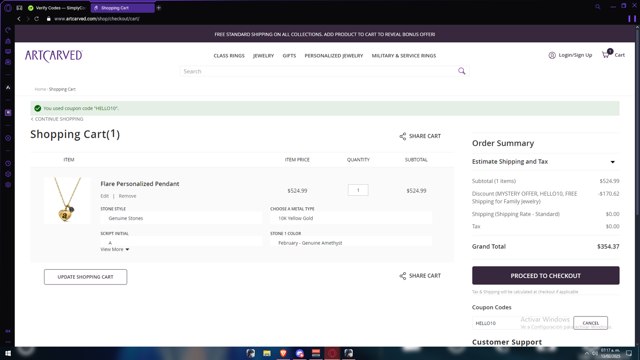Click the share icon above the item table
Screen dimensions: 640x360
click(402, 136)
